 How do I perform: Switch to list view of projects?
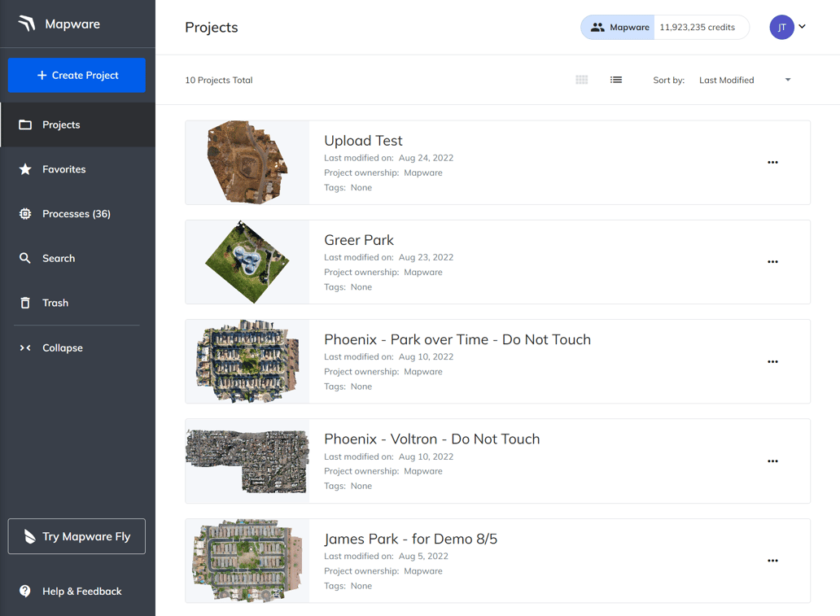pos(616,80)
